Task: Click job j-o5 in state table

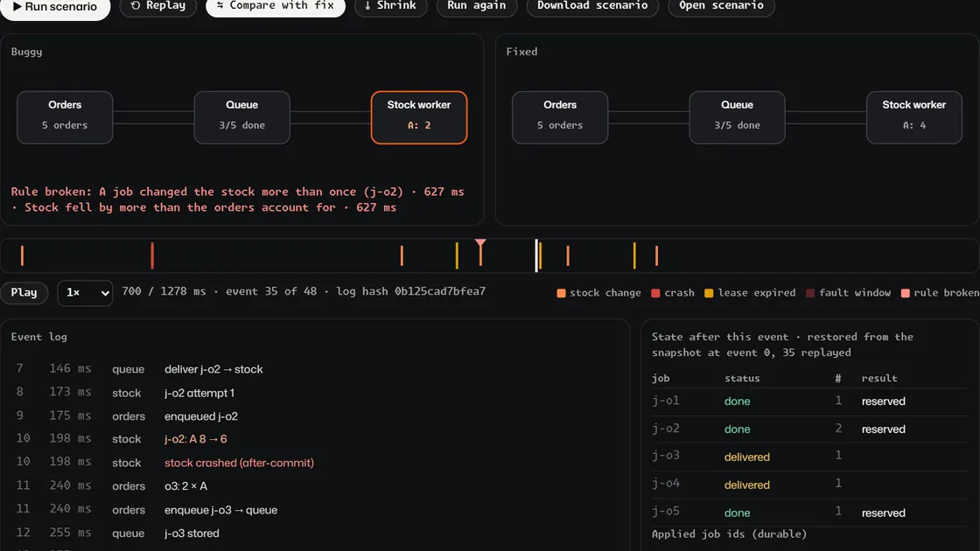Action: [x=809, y=513]
